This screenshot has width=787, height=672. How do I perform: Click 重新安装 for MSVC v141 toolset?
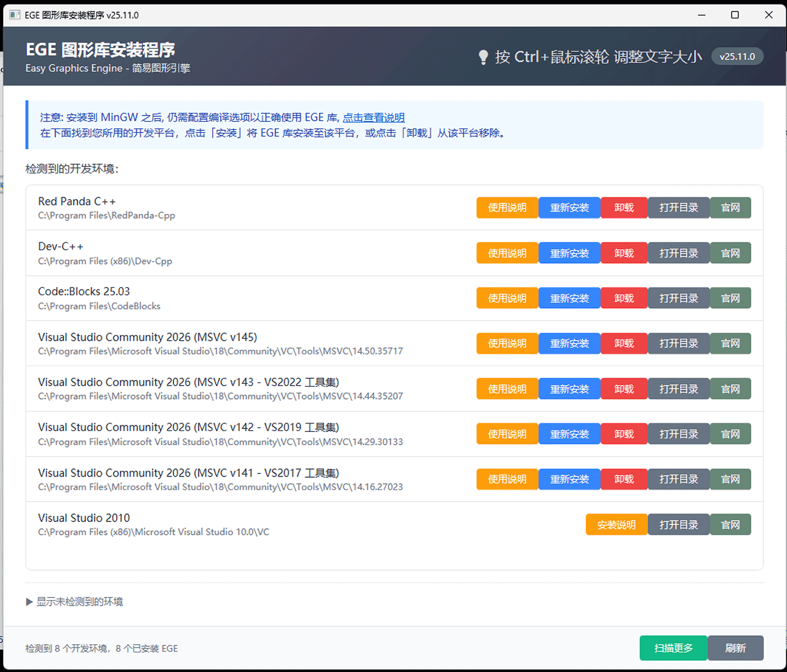[569, 480]
